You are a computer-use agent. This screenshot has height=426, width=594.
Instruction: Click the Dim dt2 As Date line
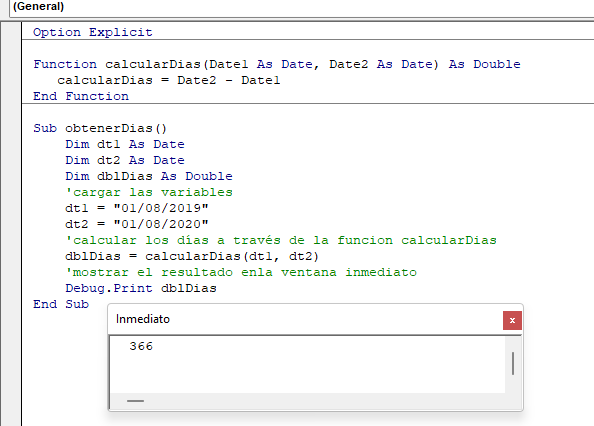pos(125,160)
